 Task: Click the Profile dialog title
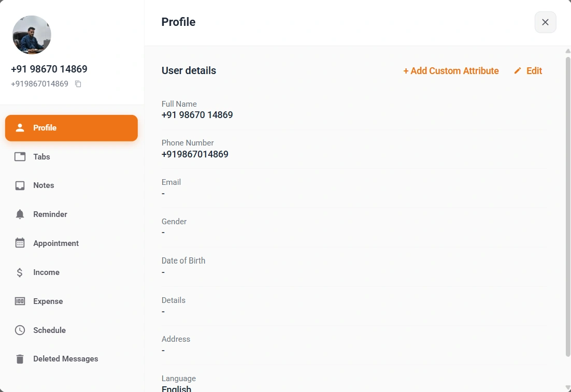point(178,22)
